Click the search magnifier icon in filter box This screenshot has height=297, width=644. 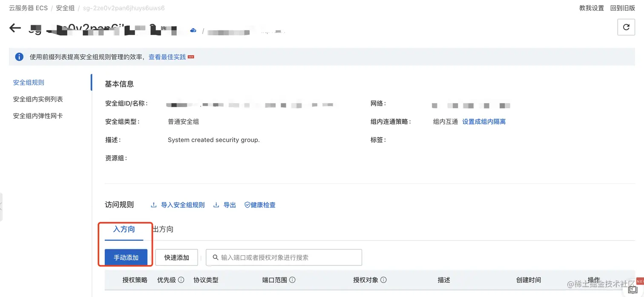216,257
